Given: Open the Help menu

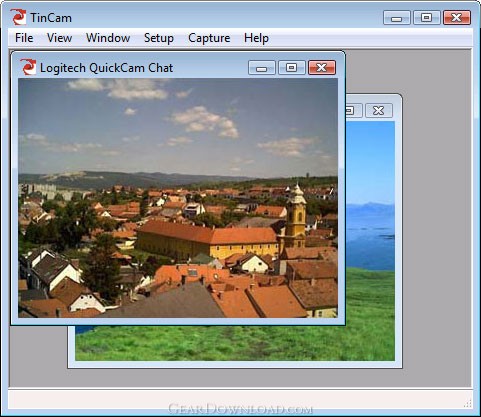Looking at the screenshot, I should (x=256, y=38).
